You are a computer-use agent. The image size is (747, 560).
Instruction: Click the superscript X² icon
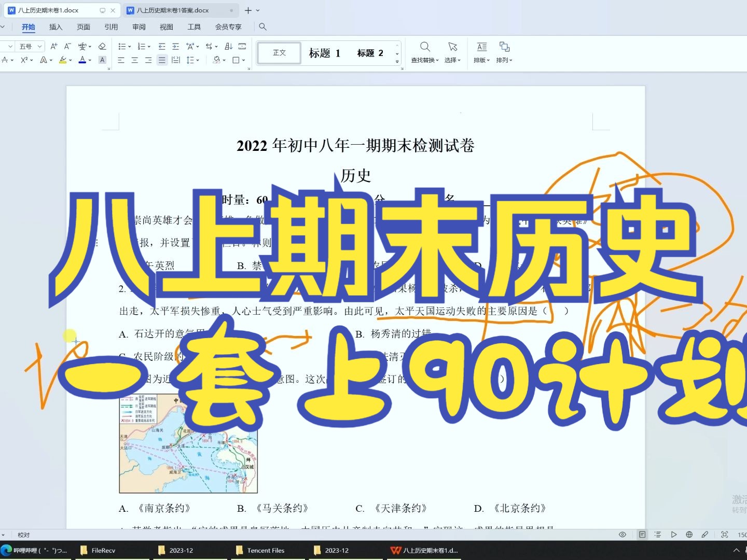point(24,60)
